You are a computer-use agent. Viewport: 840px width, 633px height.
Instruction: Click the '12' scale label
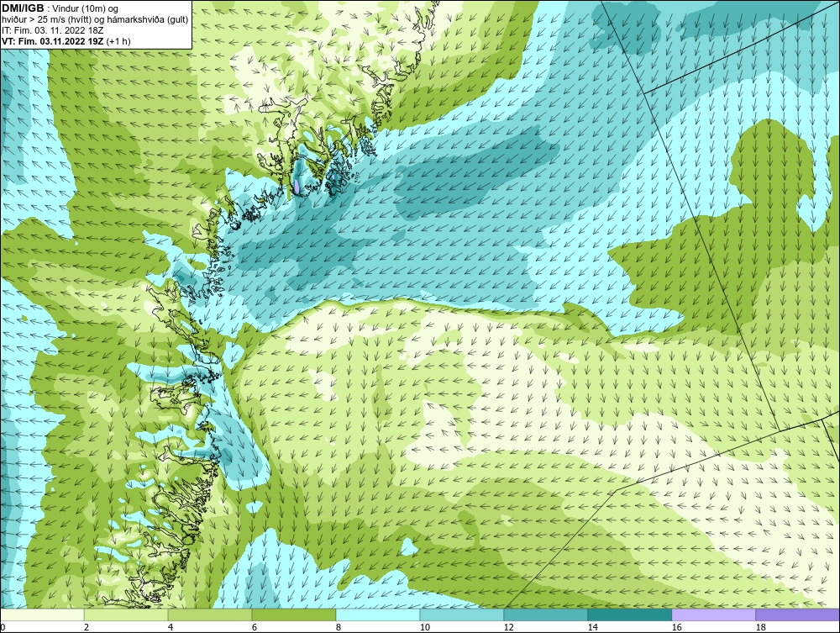click(508, 628)
